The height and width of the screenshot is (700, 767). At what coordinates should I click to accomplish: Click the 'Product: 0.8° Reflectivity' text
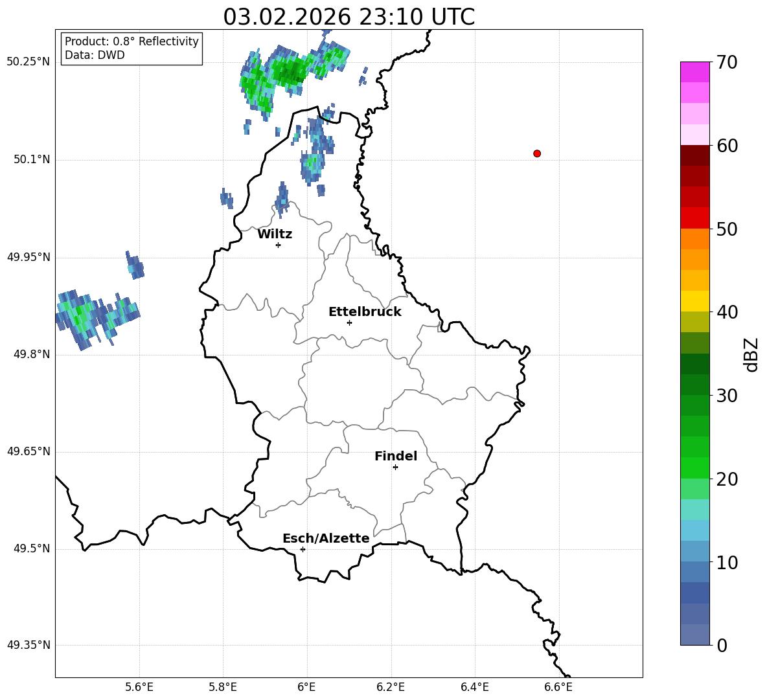pyautogui.click(x=132, y=41)
